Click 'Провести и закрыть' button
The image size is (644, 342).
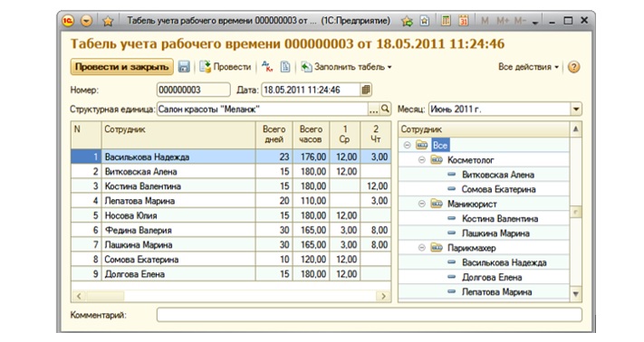pyautogui.click(x=122, y=67)
